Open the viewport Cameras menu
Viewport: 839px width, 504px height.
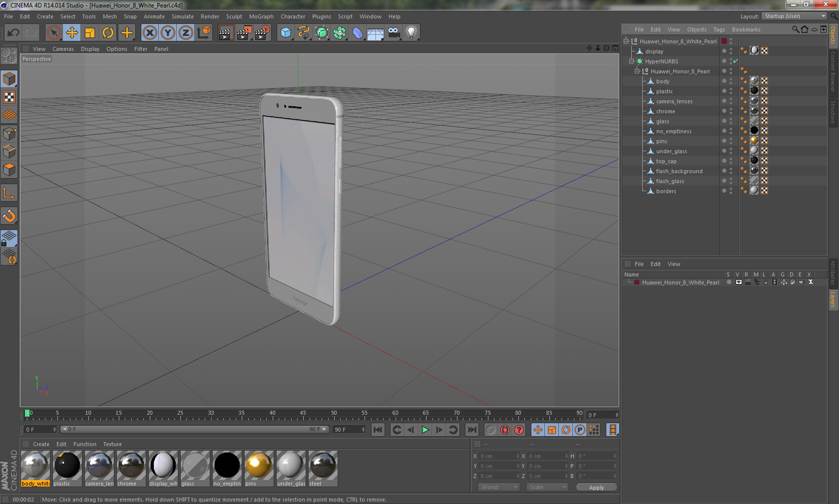pos(63,49)
